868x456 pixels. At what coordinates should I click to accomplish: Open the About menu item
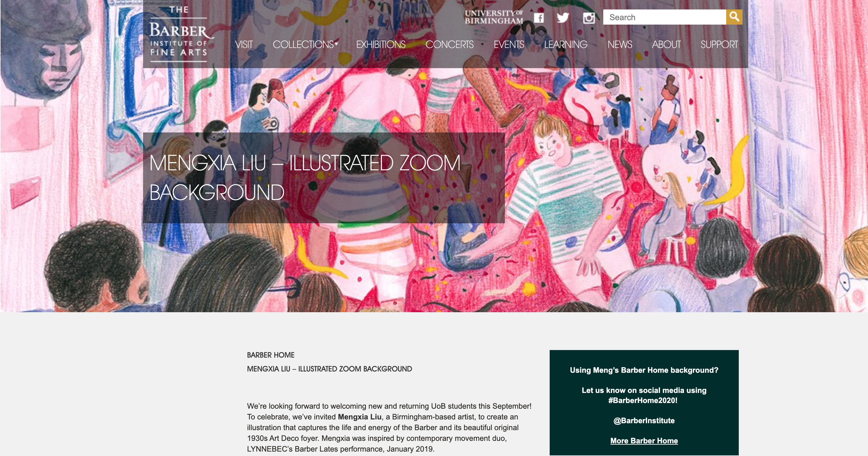[666, 44]
